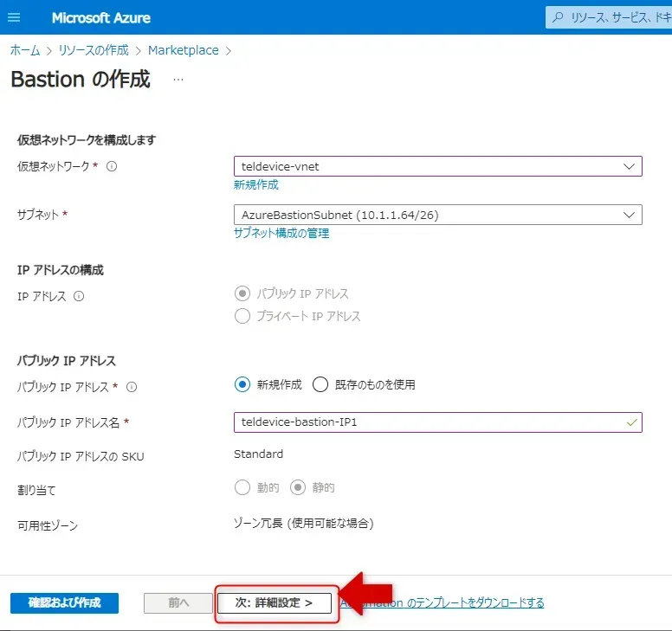Open the ellipsis menu beside Bastion の作成
Screen dimensions: 672x631
178,80
